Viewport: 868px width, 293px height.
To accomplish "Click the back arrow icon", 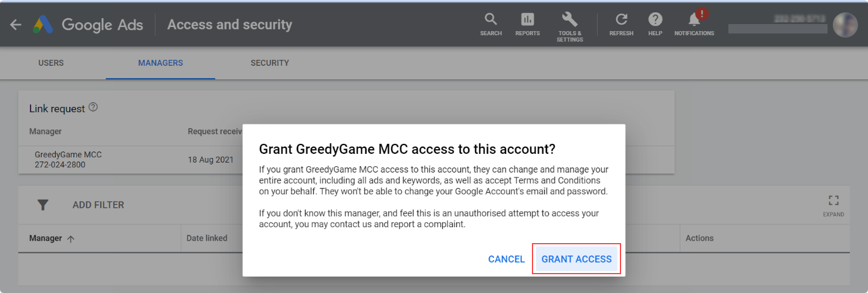I will pyautogui.click(x=16, y=25).
